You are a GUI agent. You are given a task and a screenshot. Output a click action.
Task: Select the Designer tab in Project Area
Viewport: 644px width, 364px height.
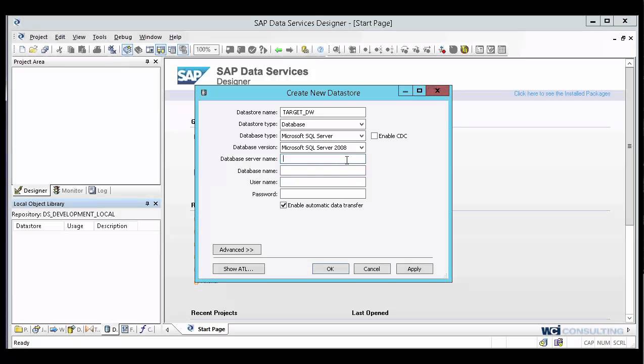(x=31, y=191)
